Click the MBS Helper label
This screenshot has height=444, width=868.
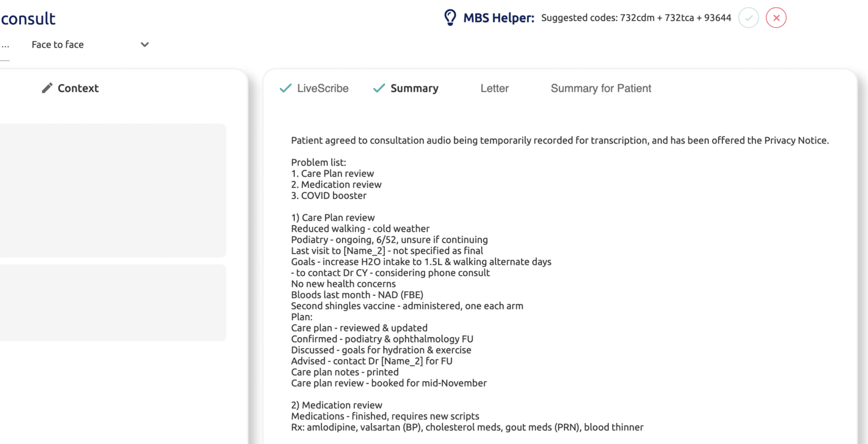pyautogui.click(x=498, y=18)
